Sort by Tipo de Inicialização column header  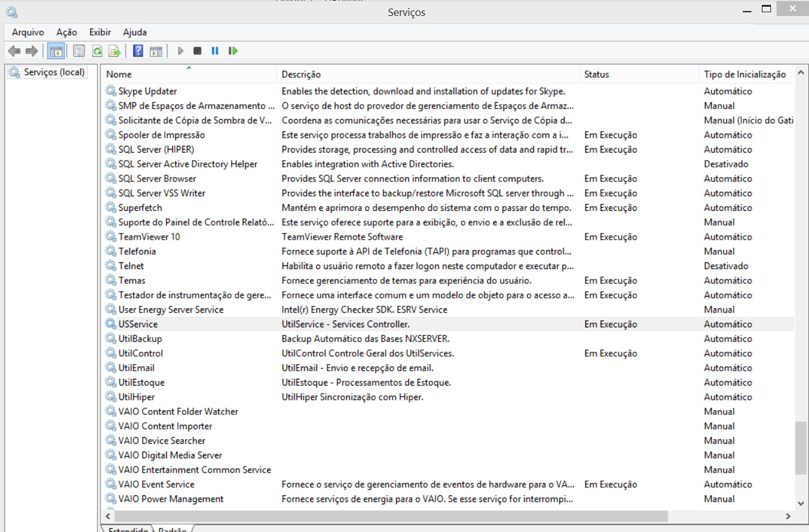pos(746,74)
